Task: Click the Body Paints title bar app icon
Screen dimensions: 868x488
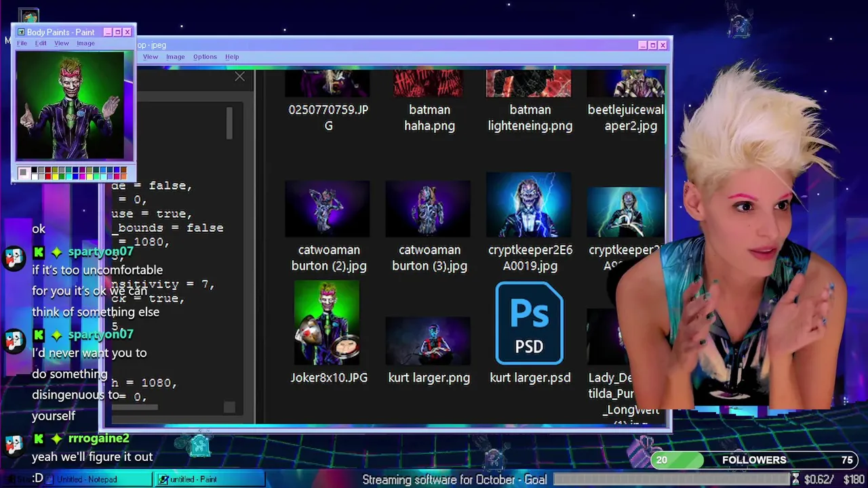Action: point(21,32)
